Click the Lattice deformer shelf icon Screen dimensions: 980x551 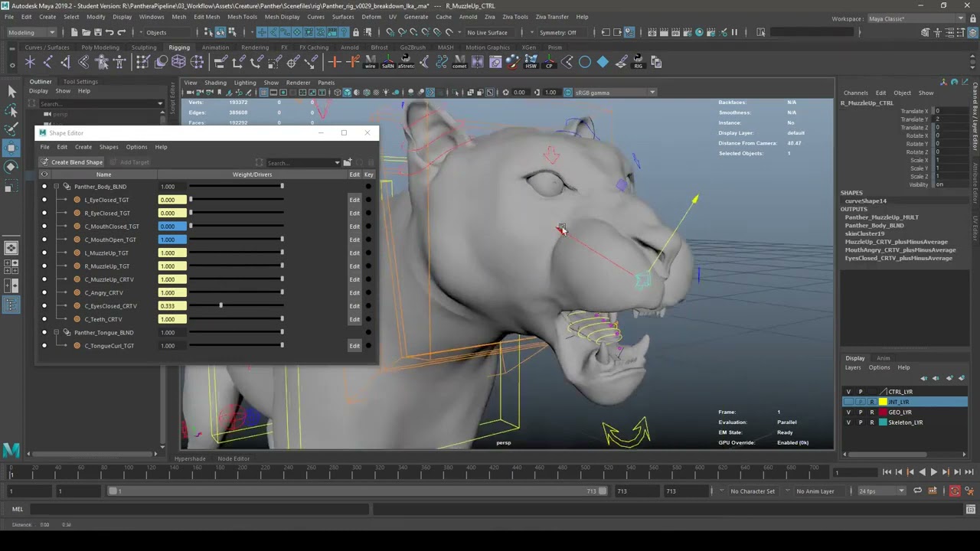(x=178, y=62)
